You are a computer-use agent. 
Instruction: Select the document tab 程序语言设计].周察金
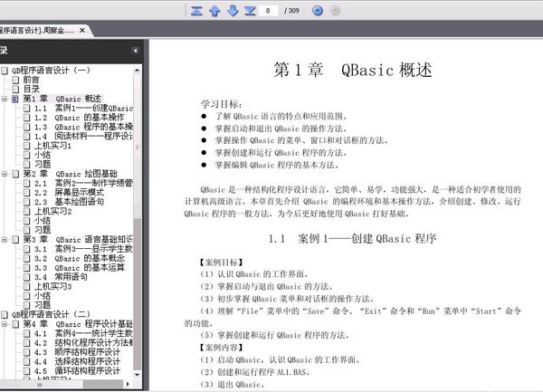(x=36, y=31)
